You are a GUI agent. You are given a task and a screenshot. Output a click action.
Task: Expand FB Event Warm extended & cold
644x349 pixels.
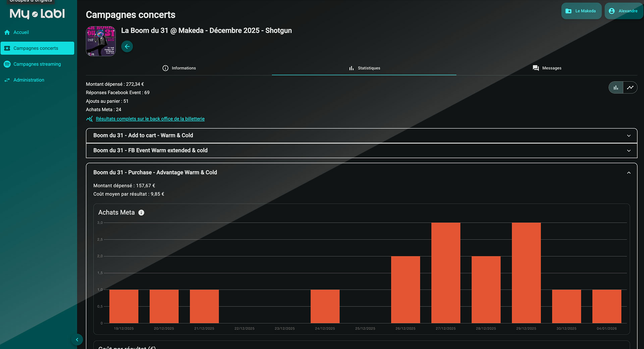[361, 151]
